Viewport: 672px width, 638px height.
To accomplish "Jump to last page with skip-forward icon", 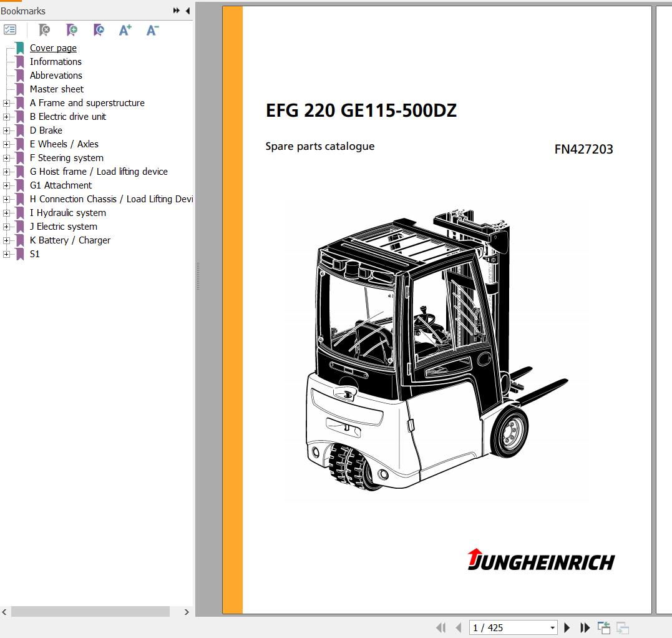I will pyautogui.click(x=585, y=627).
